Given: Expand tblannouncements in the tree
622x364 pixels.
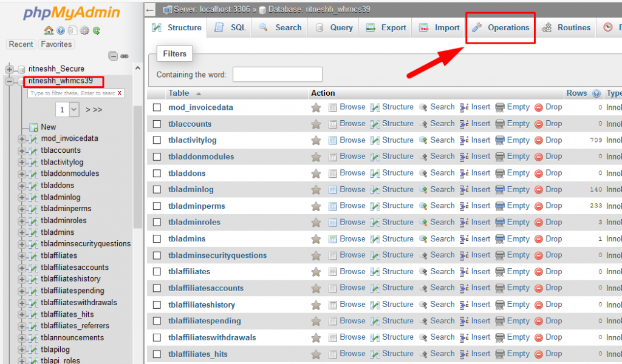Looking at the screenshot, I should point(22,339).
